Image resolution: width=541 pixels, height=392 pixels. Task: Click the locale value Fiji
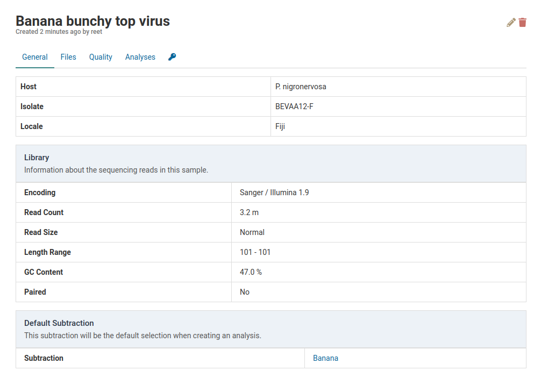[280, 126]
